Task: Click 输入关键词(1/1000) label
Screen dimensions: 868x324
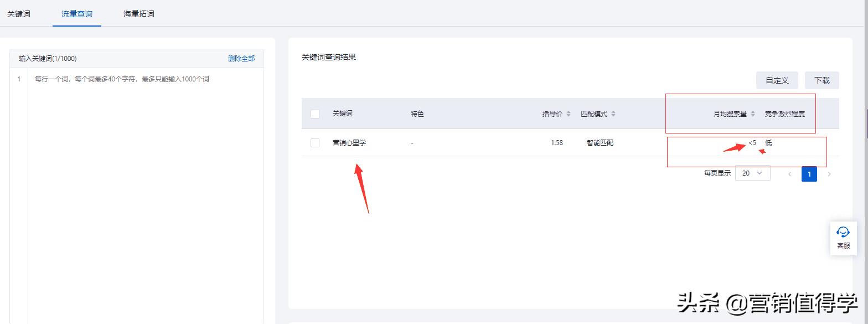Action: (x=48, y=58)
